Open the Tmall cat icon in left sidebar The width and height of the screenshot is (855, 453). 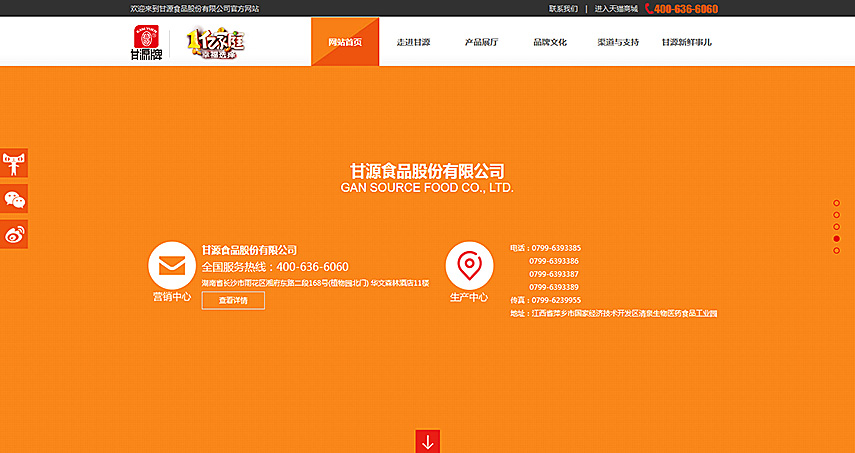[x=14, y=163]
